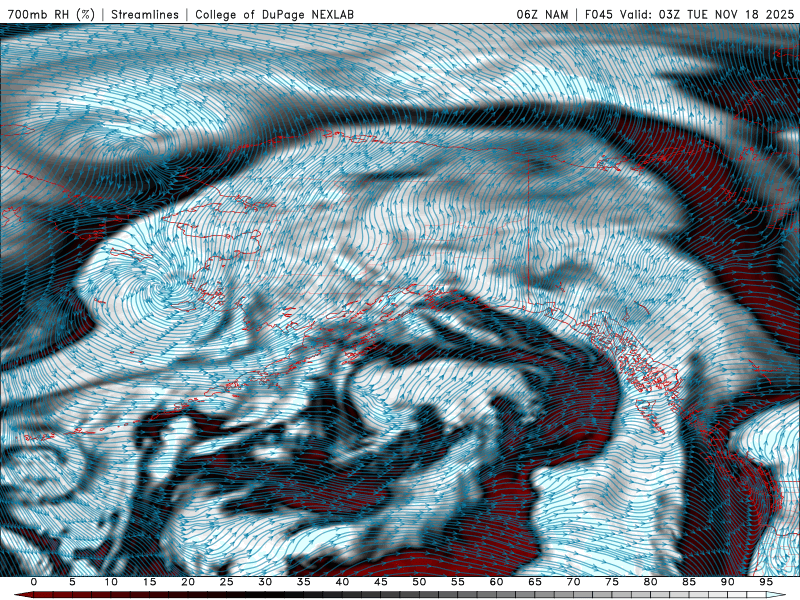800x600 pixels.
Task: Click the colorbar label '80'
Action: pyautogui.click(x=650, y=582)
